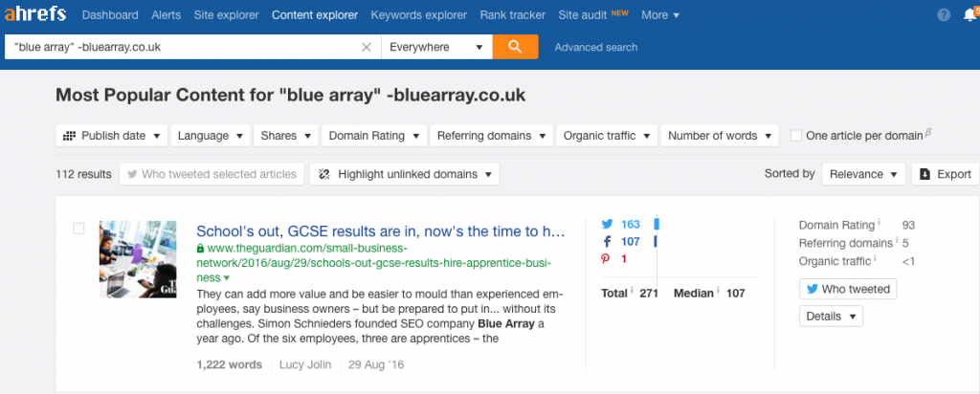
Task: Go to Dashboard
Action: (110, 15)
